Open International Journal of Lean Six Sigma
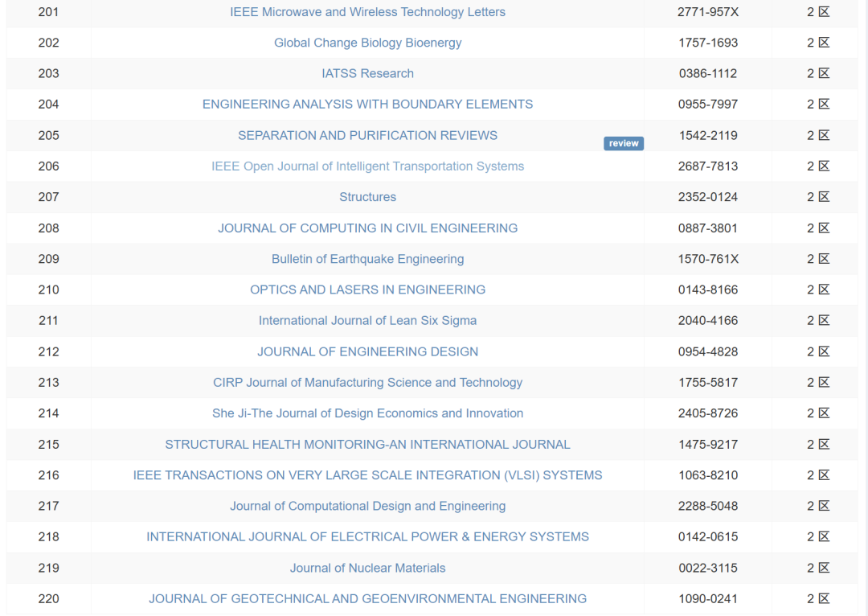Image resolution: width=868 pixels, height=616 pixels. [x=367, y=321]
